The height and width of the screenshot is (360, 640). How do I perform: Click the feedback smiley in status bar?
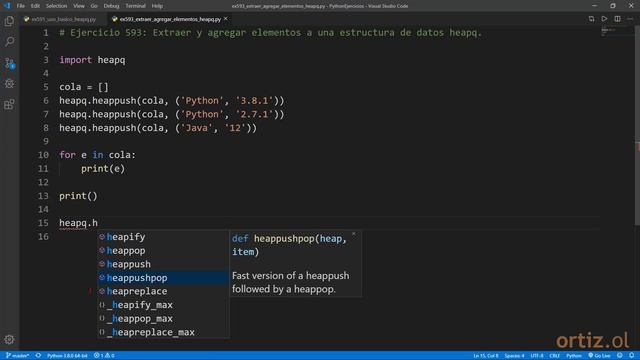tap(620, 356)
